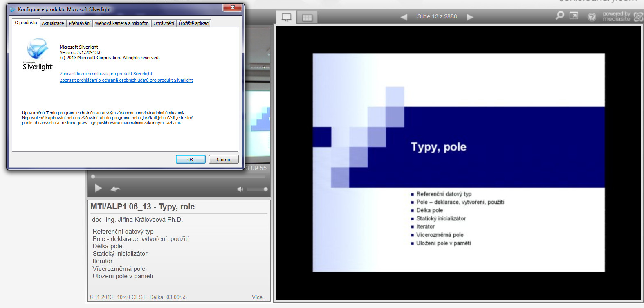The width and height of the screenshot is (644, 308).
Task: Switch to slide thumbnails grid view
Action: pos(307,17)
